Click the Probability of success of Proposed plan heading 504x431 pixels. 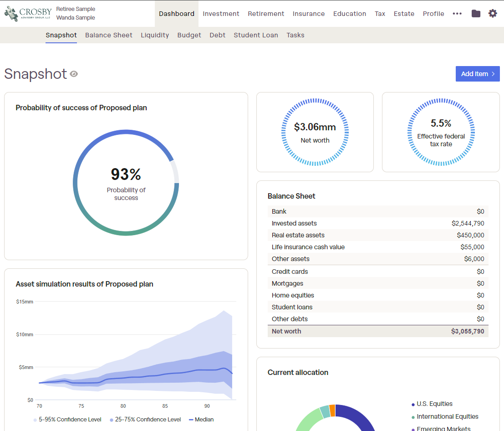81,108
